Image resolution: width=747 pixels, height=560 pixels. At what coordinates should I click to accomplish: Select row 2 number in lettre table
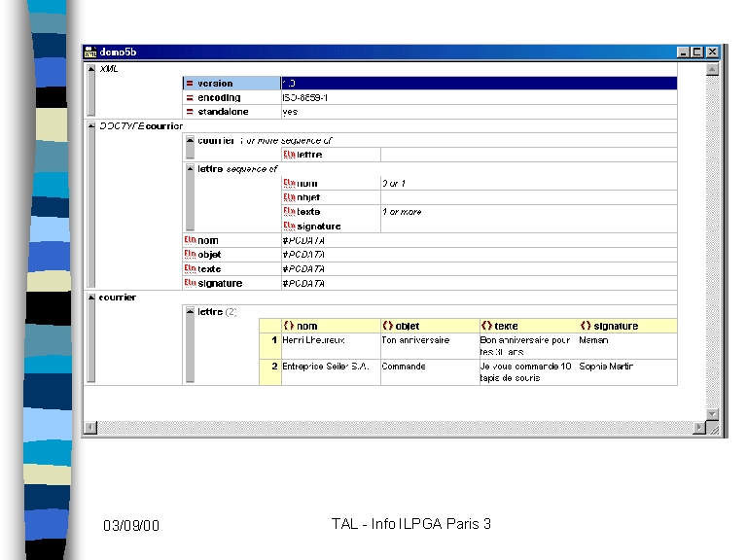coord(274,367)
